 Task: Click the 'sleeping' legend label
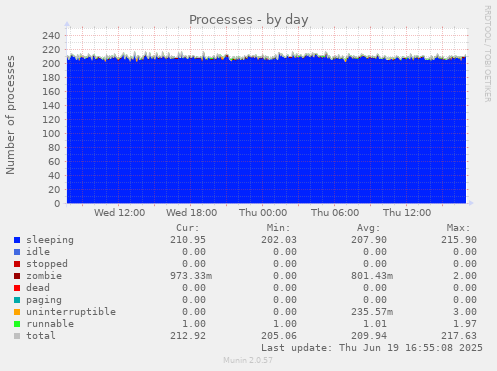[x=50, y=240]
